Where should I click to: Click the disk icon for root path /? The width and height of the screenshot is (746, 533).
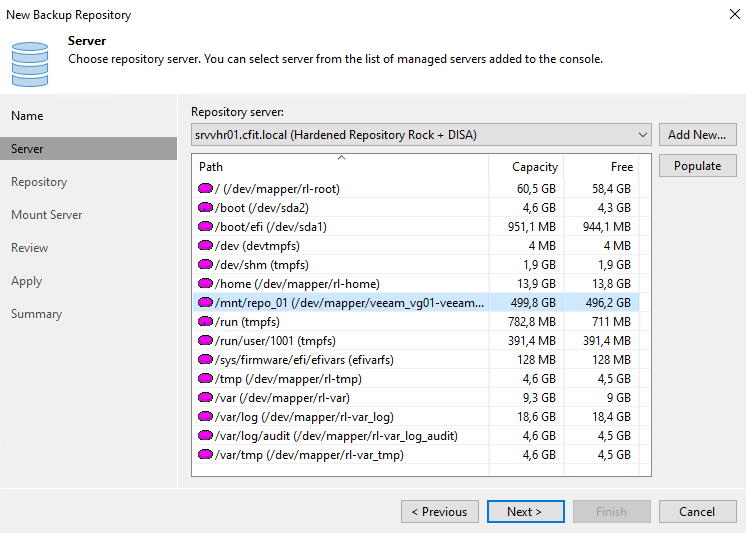point(206,188)
